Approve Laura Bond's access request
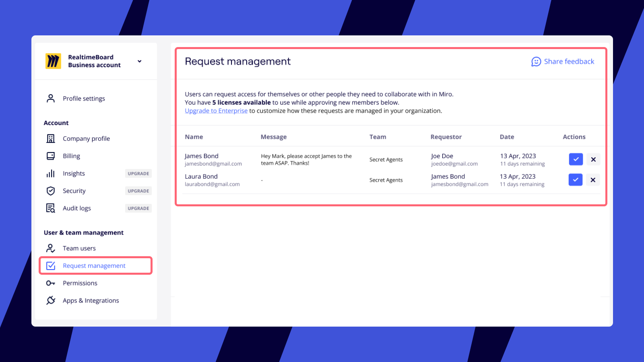This screenshot has width=644, height=362. click(x=576, y=180)
